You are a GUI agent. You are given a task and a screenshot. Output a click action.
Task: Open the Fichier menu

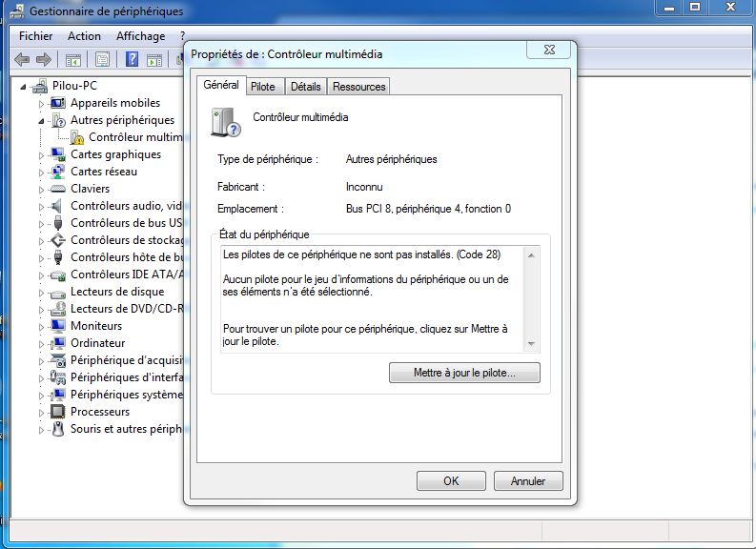pyautogui.click(x=35, y=36)
